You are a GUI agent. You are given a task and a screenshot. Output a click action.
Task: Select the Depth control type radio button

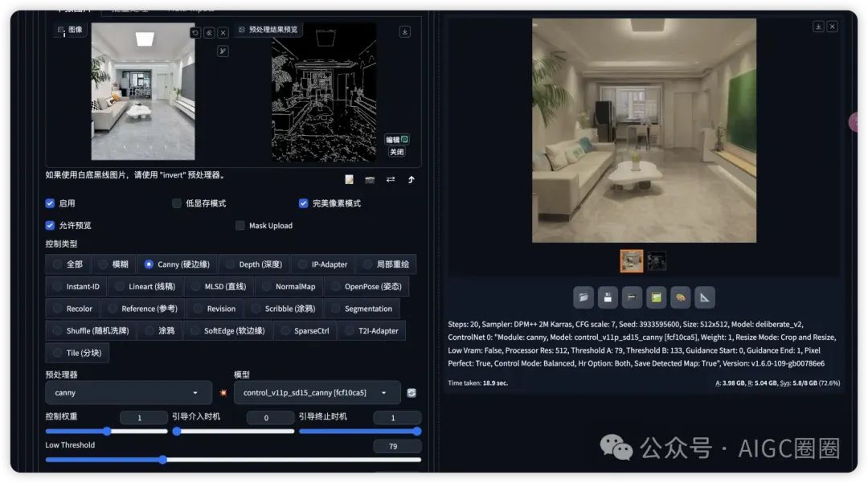(231, 264)
